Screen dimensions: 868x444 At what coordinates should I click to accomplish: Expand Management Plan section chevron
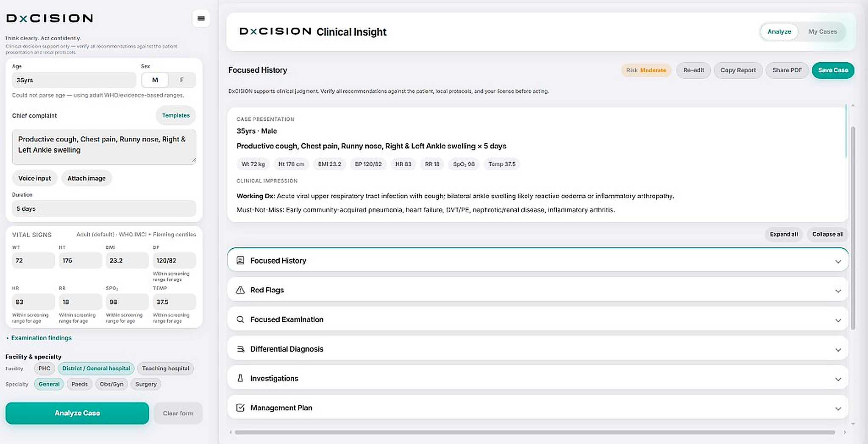pos(838,408)
